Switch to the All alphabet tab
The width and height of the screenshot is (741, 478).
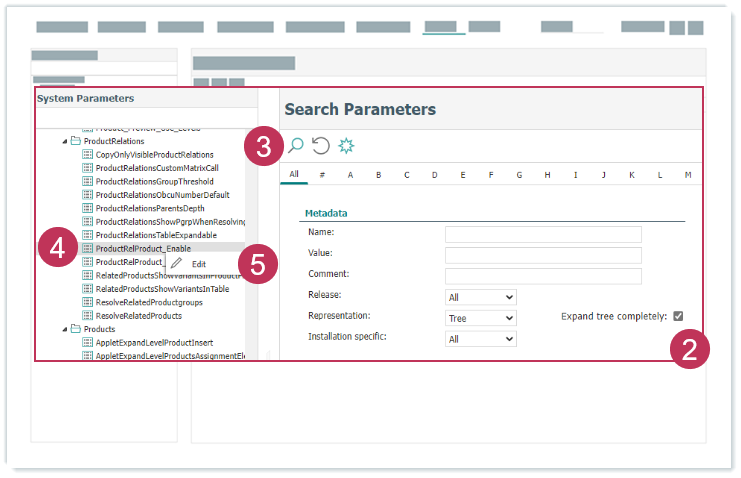tap(294, 174)
